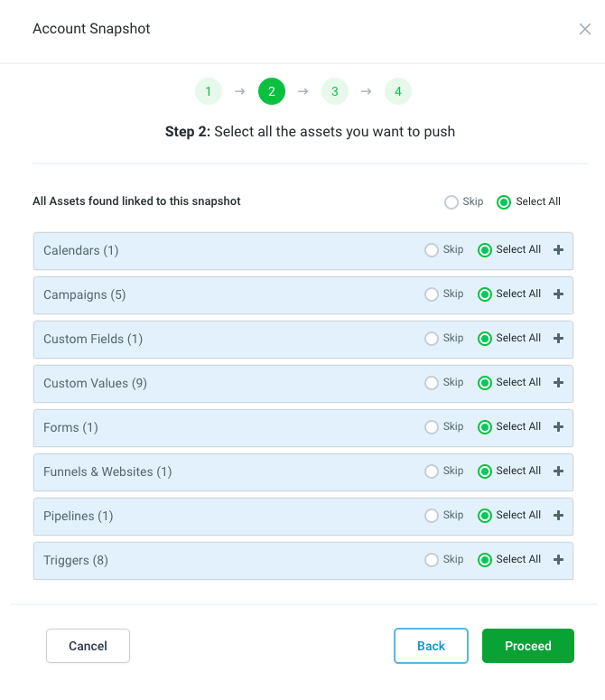Click step 4 circle
The width and height of the screenshot is (605, 700).
[397, 91]
